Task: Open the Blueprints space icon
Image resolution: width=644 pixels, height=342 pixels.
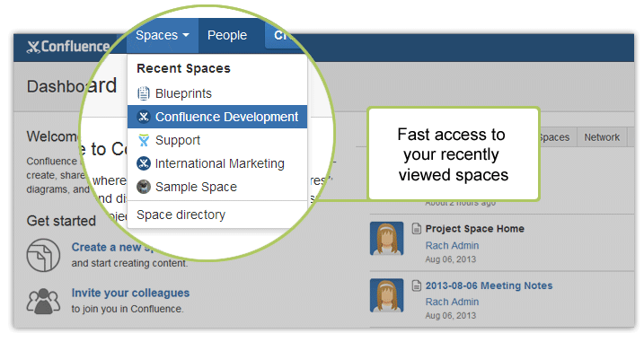Action: pos(144,93)
